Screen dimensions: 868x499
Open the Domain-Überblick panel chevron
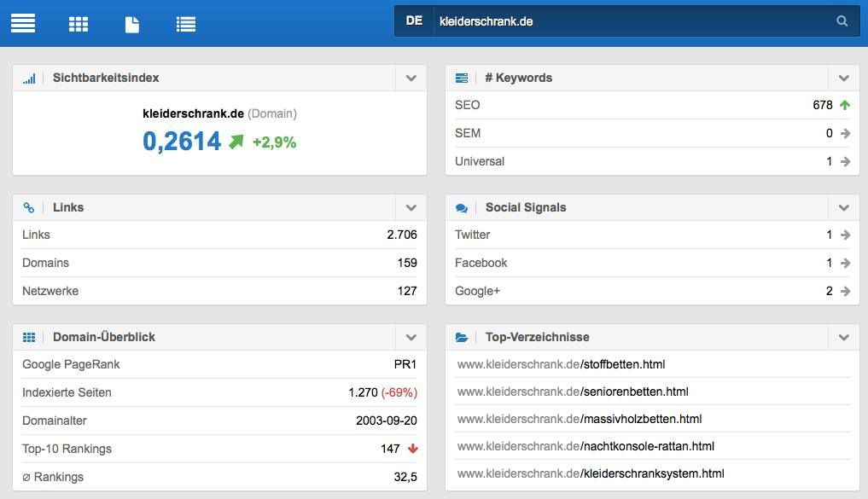tap(411, 337)
